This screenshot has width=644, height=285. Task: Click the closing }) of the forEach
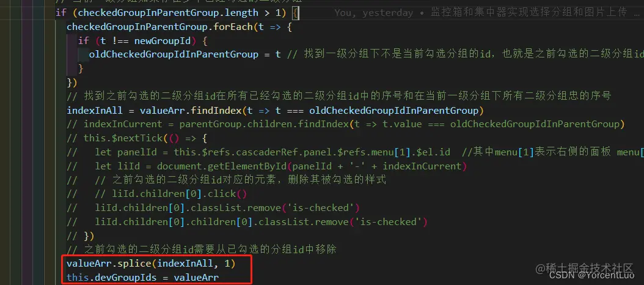tap(72, 83)
